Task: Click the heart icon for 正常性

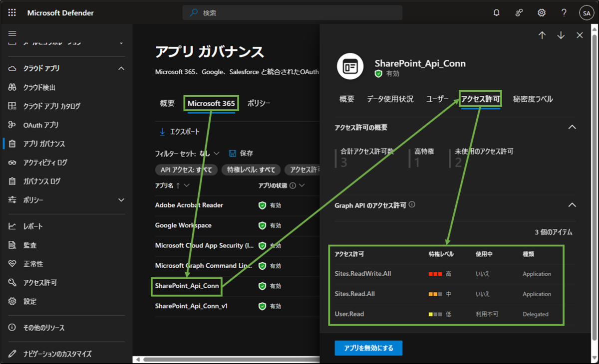Action: (12, 264)
